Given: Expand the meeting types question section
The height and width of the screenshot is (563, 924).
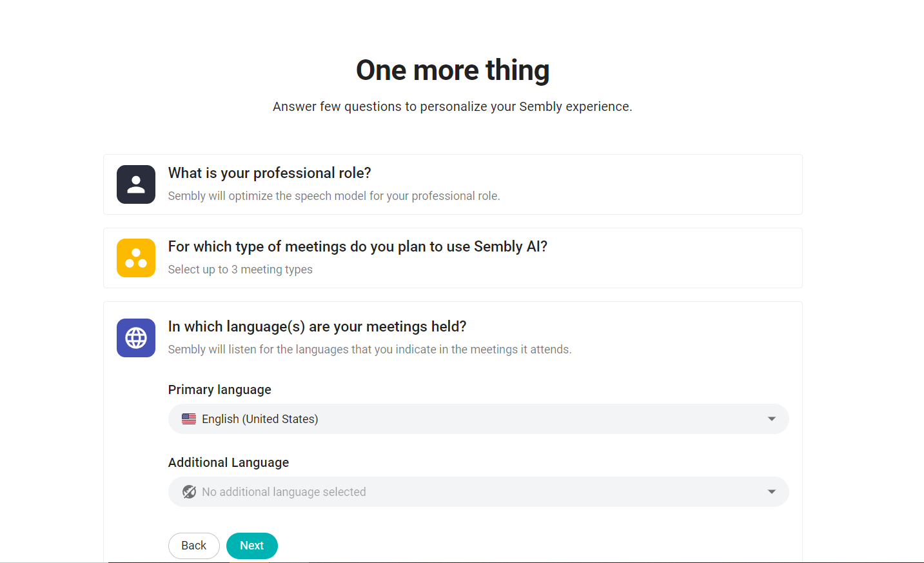Looking at the screenshot, I should pos(453,258).
